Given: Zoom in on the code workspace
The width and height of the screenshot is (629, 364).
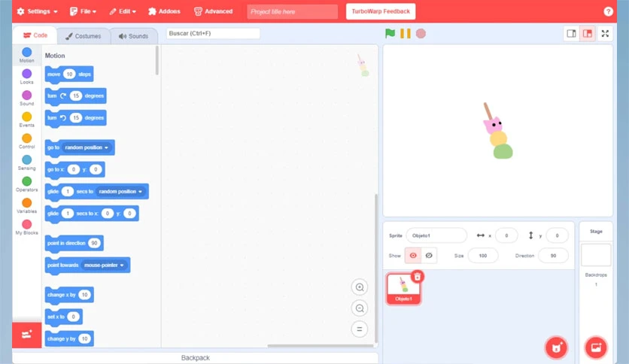Looking at the screenshot, I should (360, 287).
